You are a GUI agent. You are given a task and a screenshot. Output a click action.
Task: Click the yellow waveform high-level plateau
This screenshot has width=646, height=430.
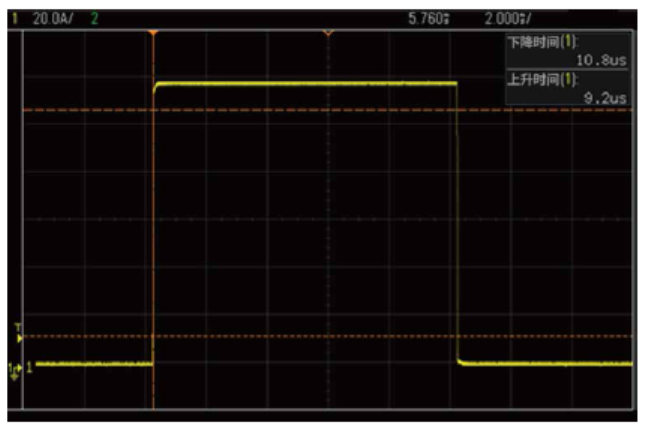[306, 84]
